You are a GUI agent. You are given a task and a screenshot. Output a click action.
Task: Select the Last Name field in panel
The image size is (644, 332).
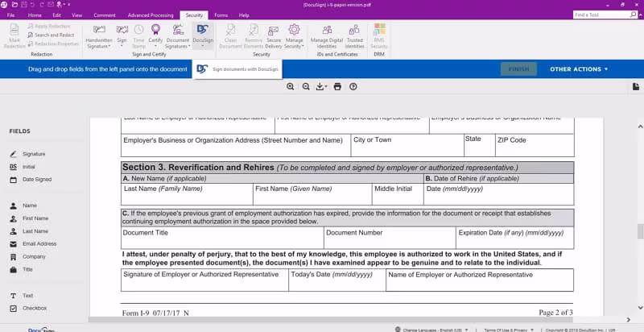(29, 231)
